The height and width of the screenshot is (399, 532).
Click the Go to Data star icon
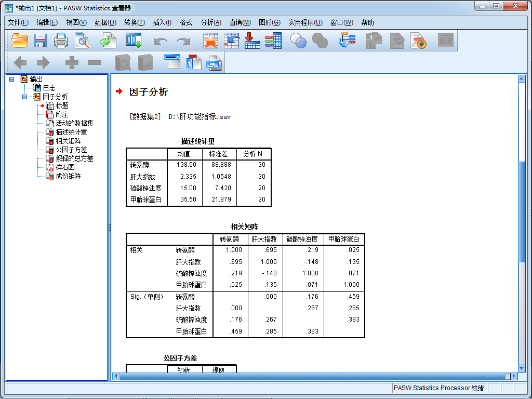click(211, 41)
